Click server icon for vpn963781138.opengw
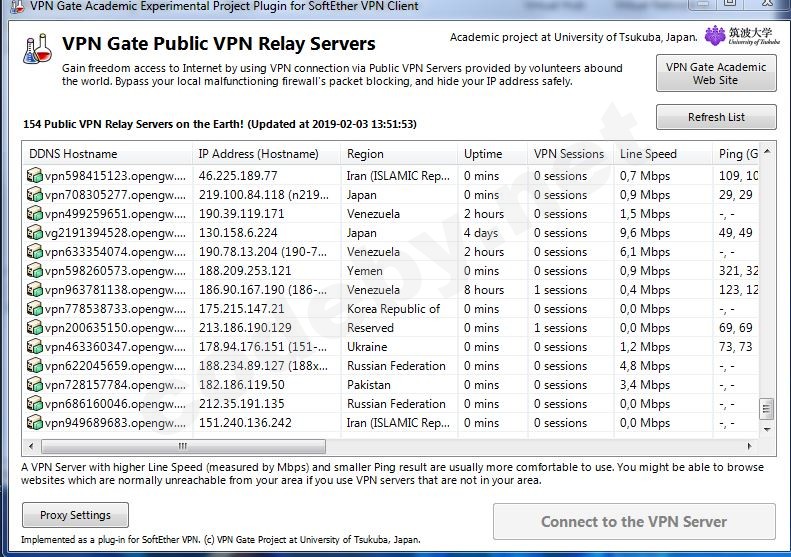The width and height of the screenshot is (791, 557). point(35,290)
